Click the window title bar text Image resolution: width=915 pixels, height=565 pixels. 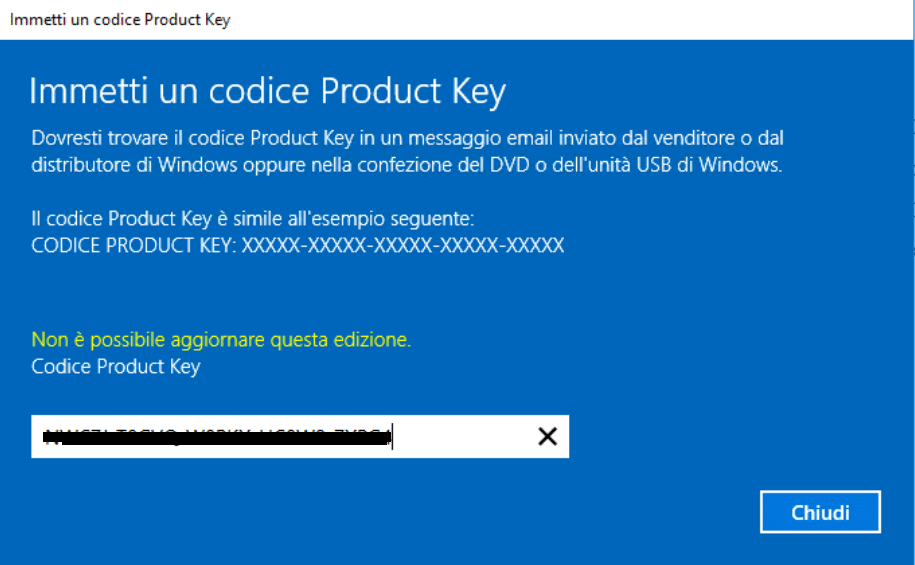click(x=120, y=19)
